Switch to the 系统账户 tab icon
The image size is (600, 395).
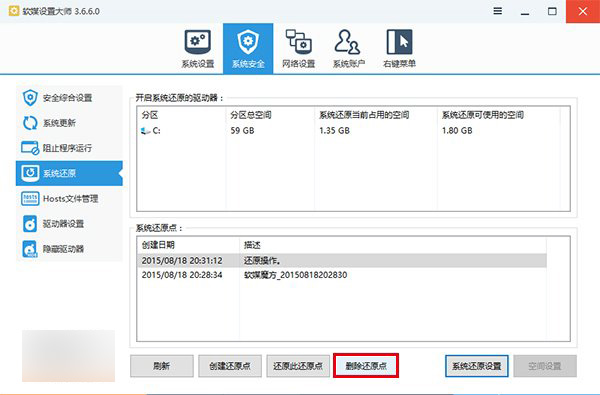point(349,49)
